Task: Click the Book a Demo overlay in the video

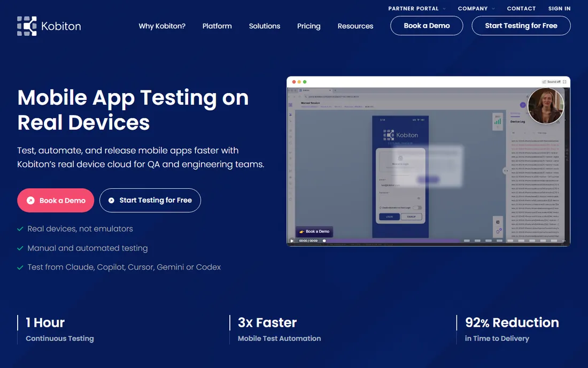Action: 314,232
